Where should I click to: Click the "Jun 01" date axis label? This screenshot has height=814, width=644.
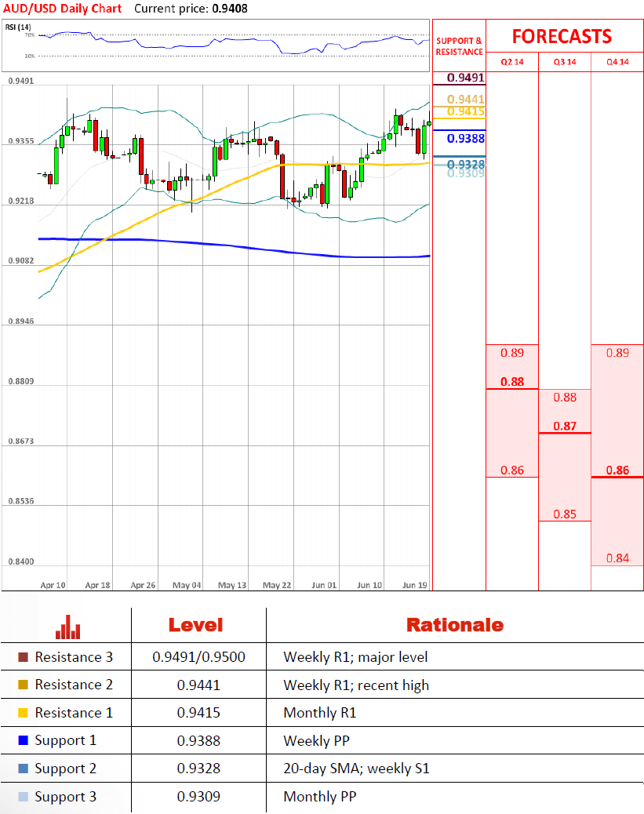tap(324, 585)
